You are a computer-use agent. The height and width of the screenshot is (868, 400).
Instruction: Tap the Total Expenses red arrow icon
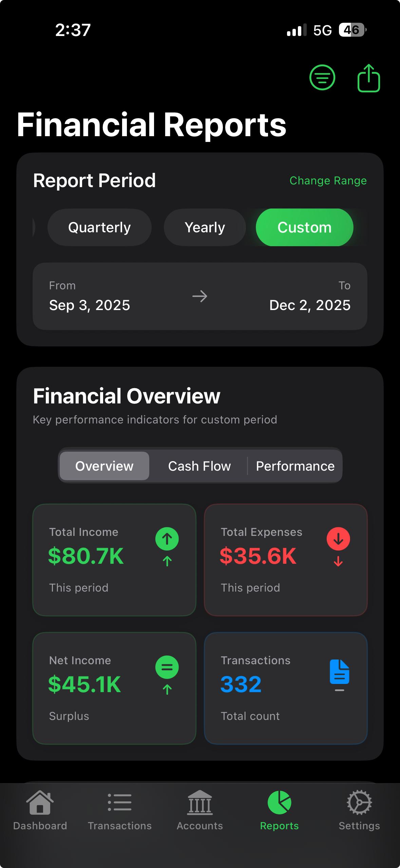[338, 539]
